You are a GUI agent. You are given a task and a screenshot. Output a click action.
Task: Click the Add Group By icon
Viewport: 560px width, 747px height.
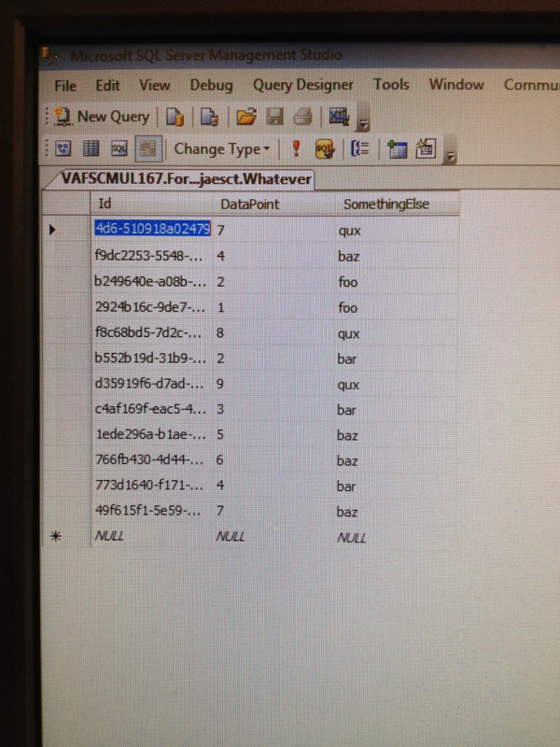coord(360,148)
